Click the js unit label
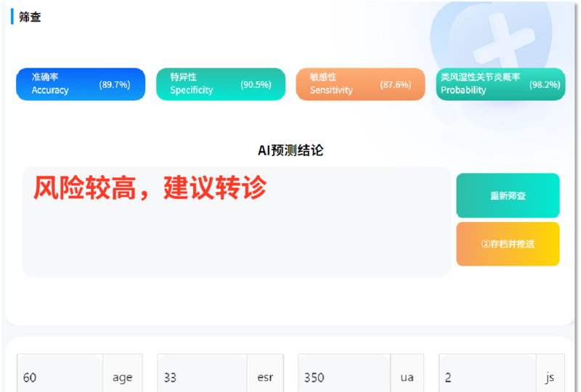The height and width of the screenshot is (392, 581). [x=550, y=377]
